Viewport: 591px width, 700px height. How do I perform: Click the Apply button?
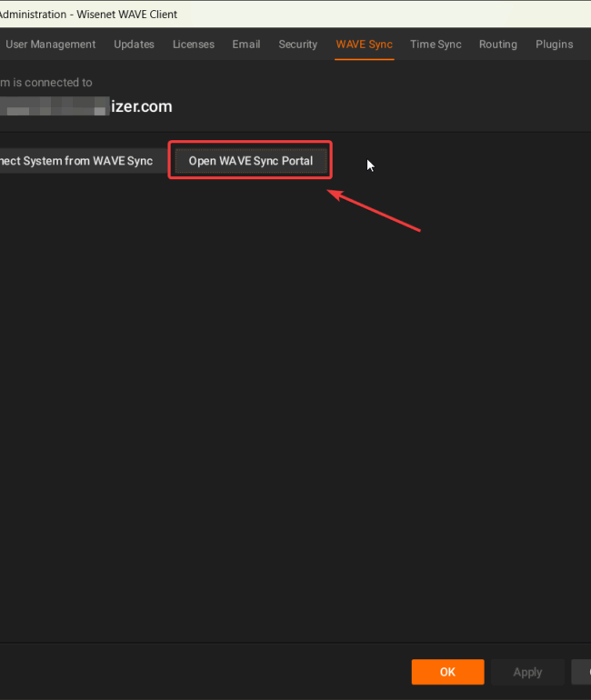527,672
